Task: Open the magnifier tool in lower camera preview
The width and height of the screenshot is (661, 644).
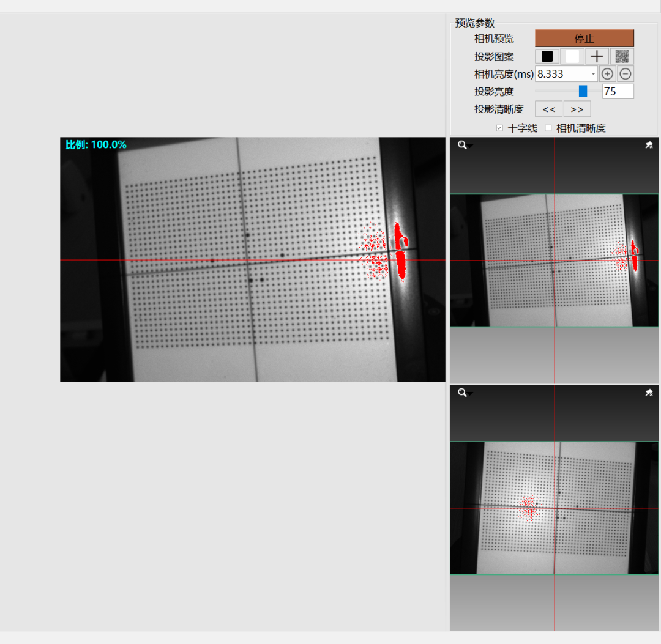Action: 461,393
